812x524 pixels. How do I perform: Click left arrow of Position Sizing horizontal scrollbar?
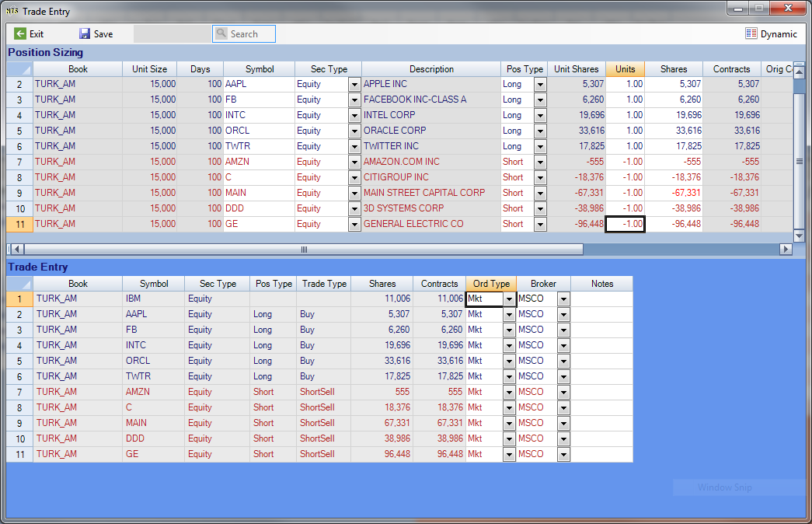17,249
